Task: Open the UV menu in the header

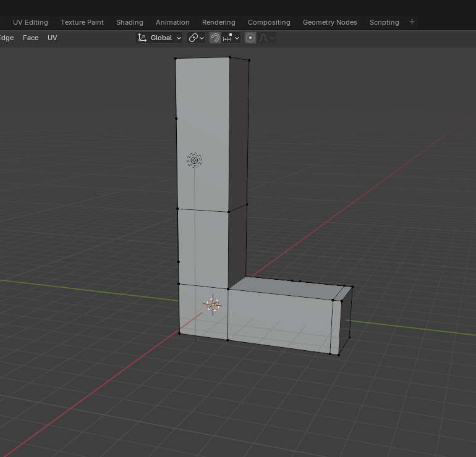Action: click(52, 38)
